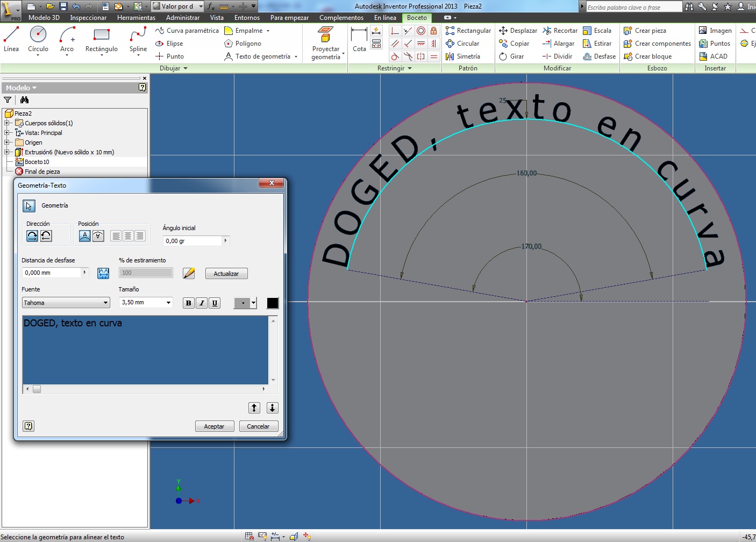Expand Extrusión6 tree node
Image resolution: width=756 pixels, height=542 pixels.
(7, 152)
